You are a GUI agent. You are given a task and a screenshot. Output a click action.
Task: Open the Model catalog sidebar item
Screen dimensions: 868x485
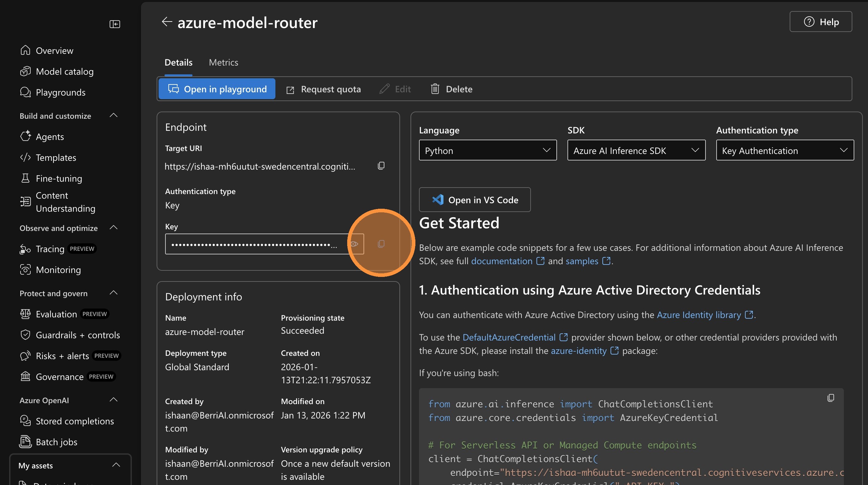point(64,71)
